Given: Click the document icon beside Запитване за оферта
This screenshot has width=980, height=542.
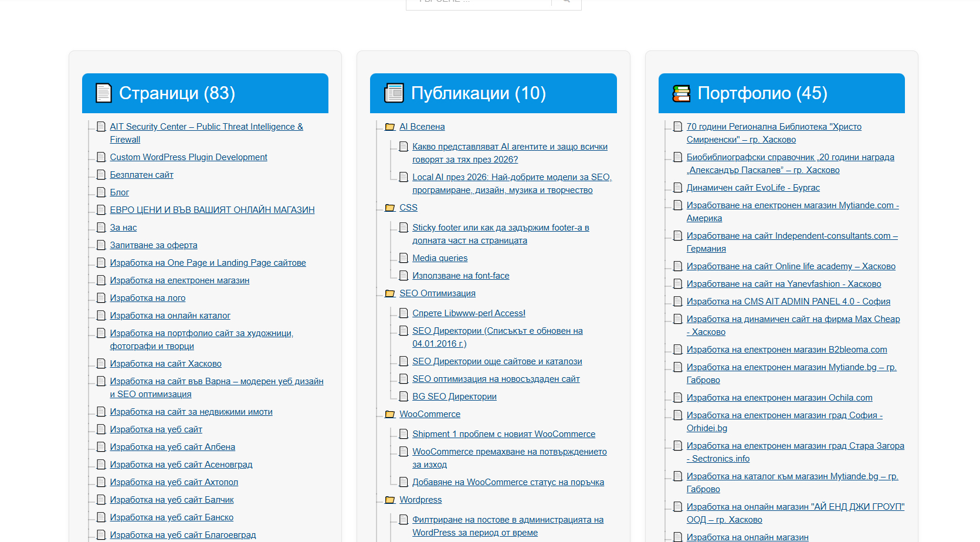Looking at the screenshot, I should click(101, 245).
